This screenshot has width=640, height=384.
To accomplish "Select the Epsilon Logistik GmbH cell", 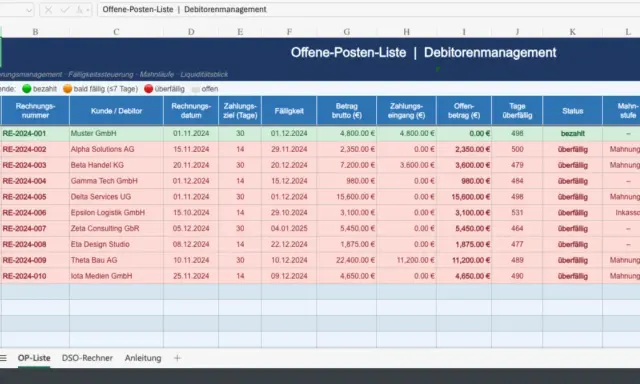I will click(x=116, y=213).
